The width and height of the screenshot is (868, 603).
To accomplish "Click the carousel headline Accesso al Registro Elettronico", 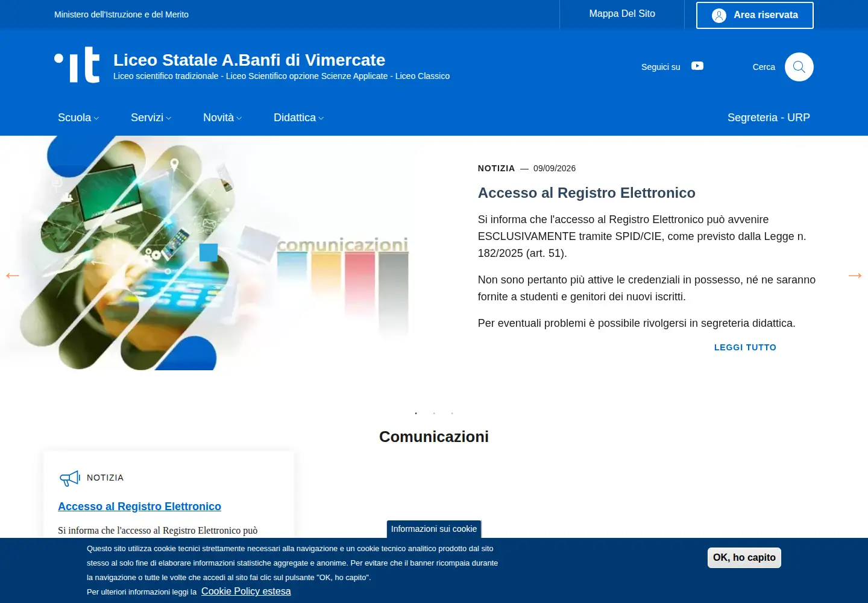I will coord(587,193).
